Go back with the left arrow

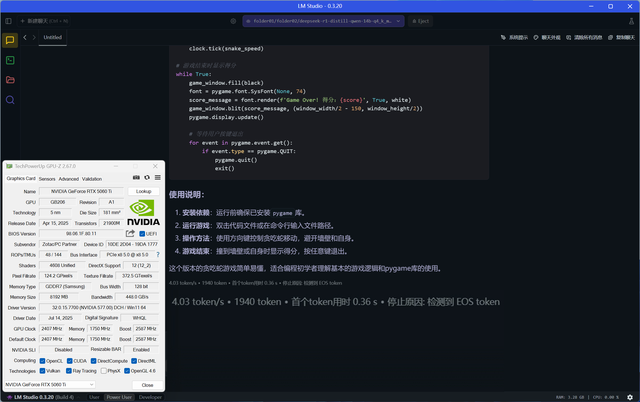tap(25, 37)
